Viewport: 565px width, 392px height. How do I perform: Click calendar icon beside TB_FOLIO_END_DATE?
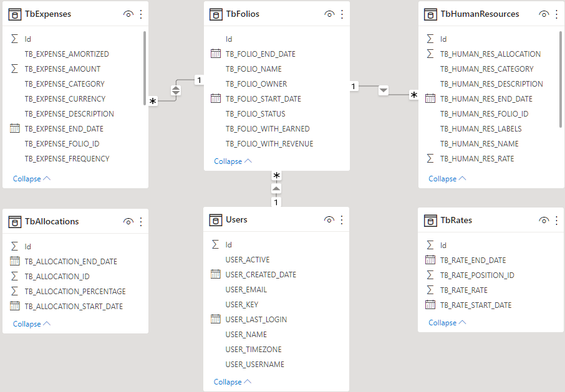pos(216,54)
